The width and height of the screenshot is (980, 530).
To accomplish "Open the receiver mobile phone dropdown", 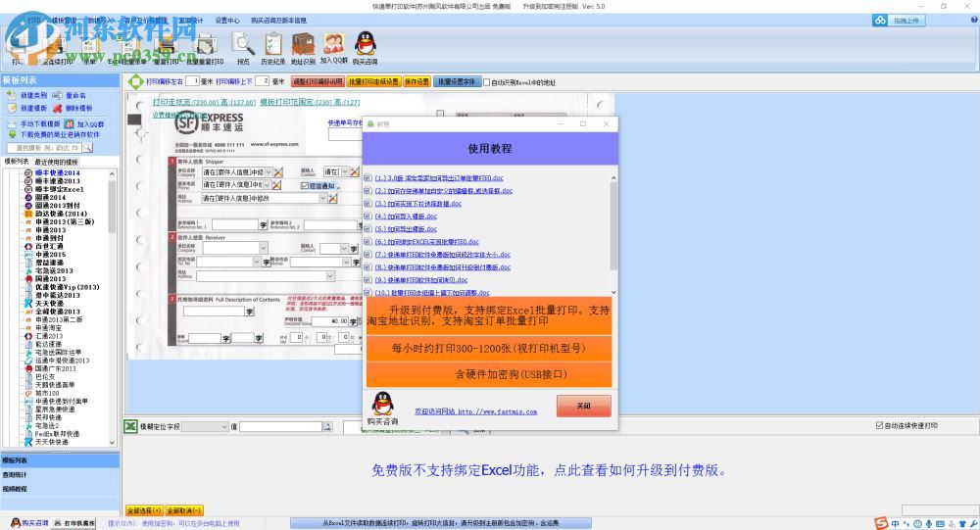I will (x=346, y=262).
